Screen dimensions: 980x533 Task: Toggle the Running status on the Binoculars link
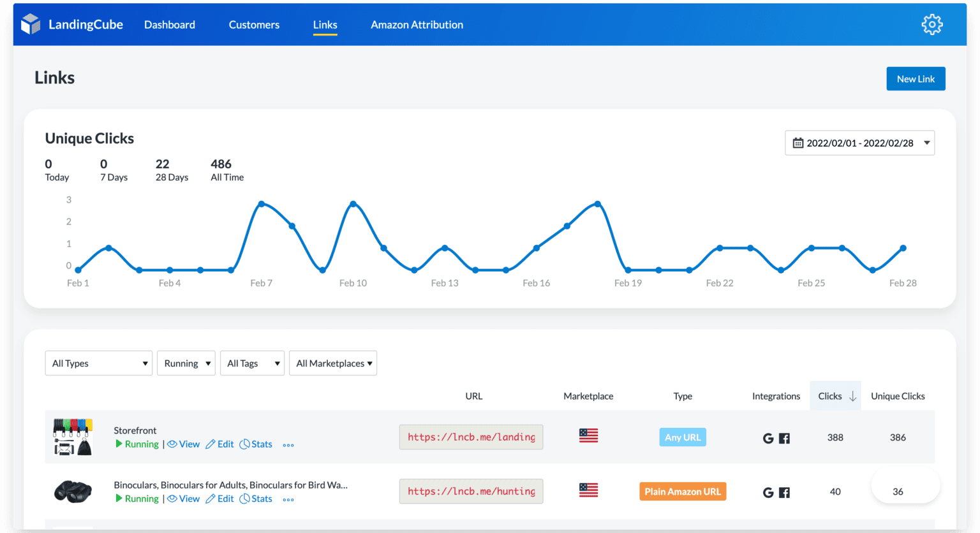[136, 499]
